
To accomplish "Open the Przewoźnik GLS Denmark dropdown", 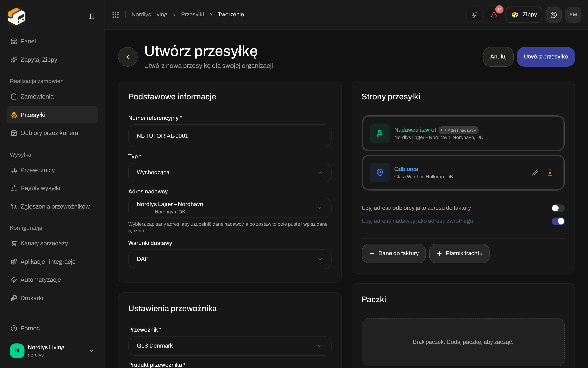I will [x=230, y=346].
